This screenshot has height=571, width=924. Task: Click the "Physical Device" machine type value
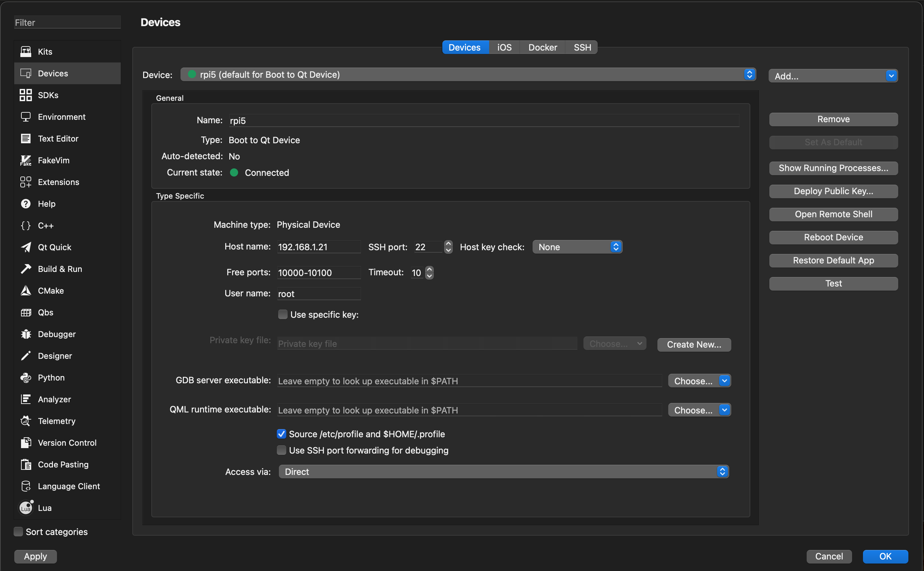pos(308,225)
